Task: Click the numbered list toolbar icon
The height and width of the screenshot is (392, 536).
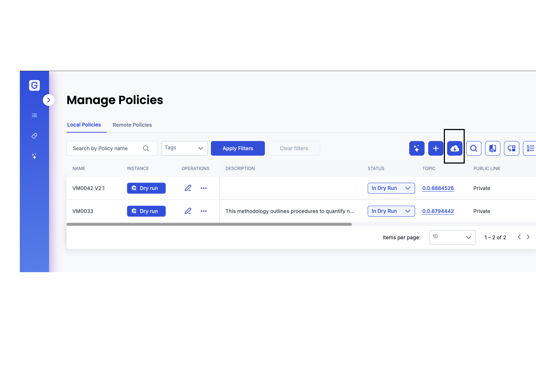Action: [530, 148]
